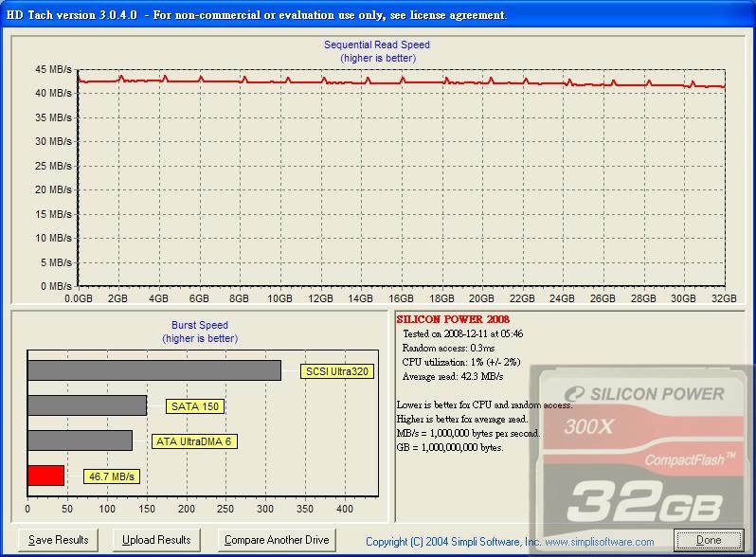Click the HD Tach title bar text
Screen dimensions: 756x557
256,15
